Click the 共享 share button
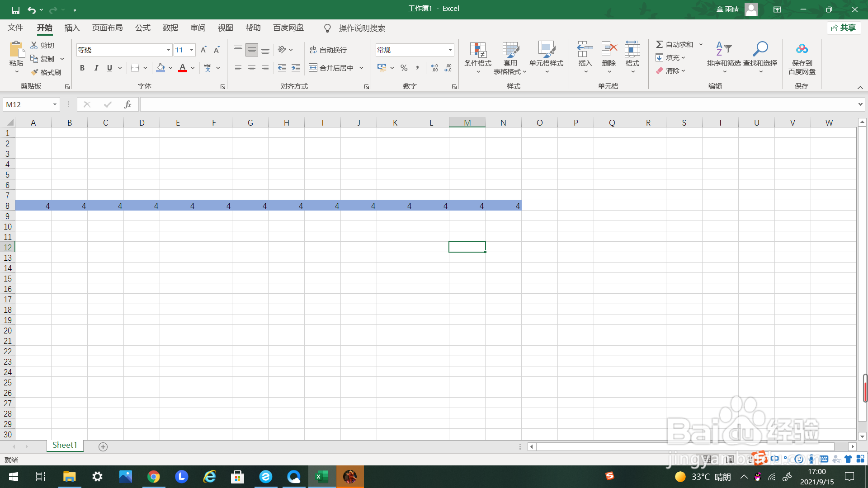The width and height of the screenshot is (868, 488). pyautogui.click(x=844, y=28)
